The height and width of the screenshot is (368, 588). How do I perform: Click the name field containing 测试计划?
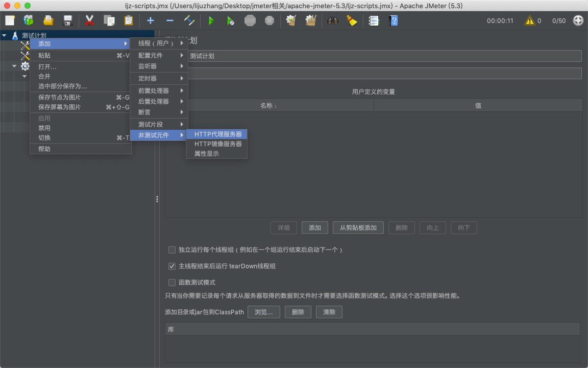(384, 56)
